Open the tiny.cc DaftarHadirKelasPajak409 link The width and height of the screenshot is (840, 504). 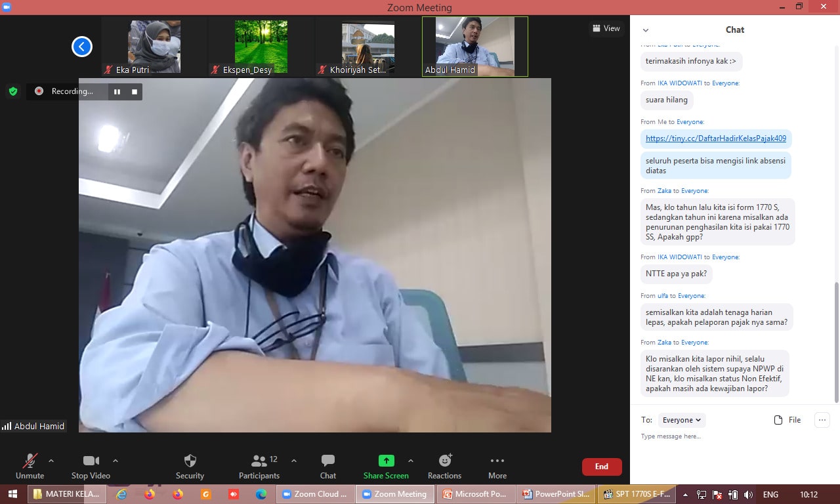tap(715, 138)
